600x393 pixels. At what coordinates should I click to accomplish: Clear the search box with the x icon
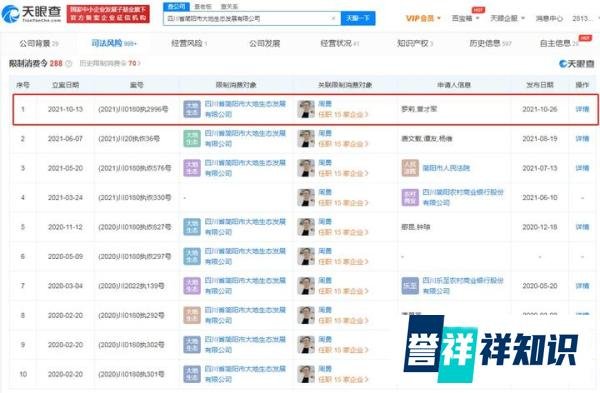[x=333, y=18]
